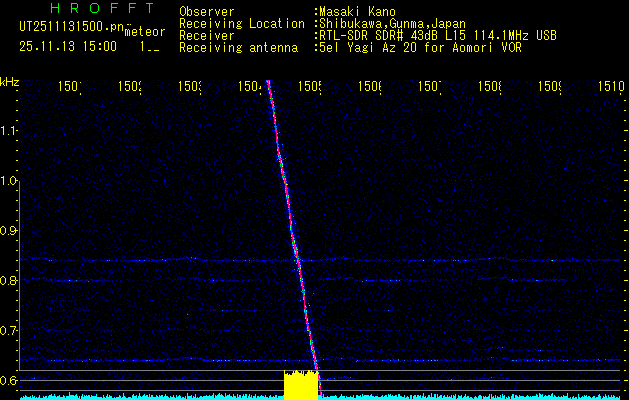This screenshot has width=629, height=400.
Task: Click the kHz axis unit label
Action: (9, 81)
